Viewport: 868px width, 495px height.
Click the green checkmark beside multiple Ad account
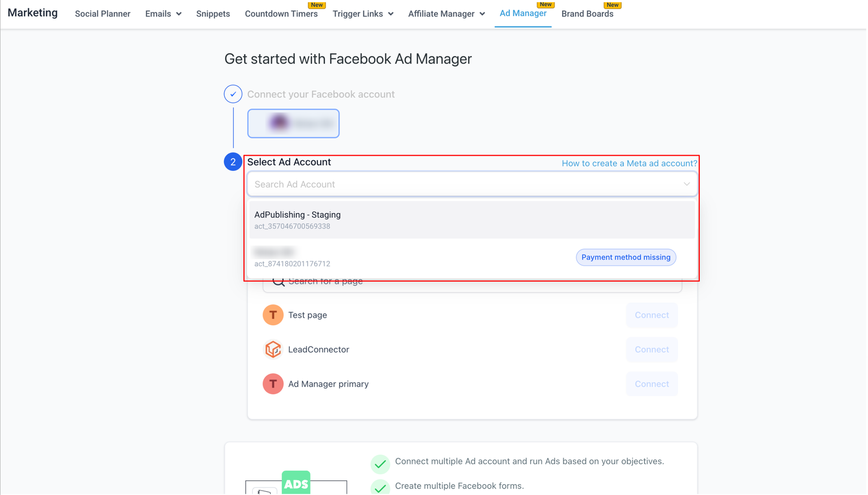[380, 464]
